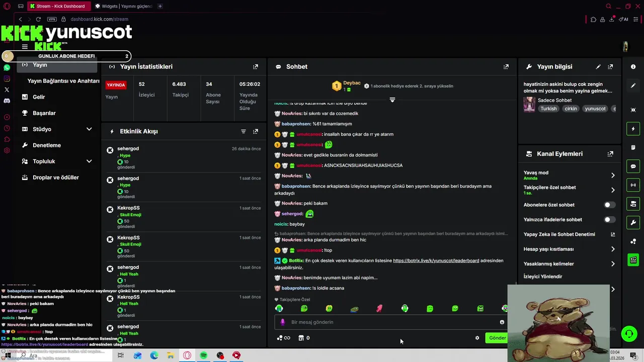Open the hamburger menu in Kick header
The height and width of the screenshot is (362, 644).
[x=25, y=47]
